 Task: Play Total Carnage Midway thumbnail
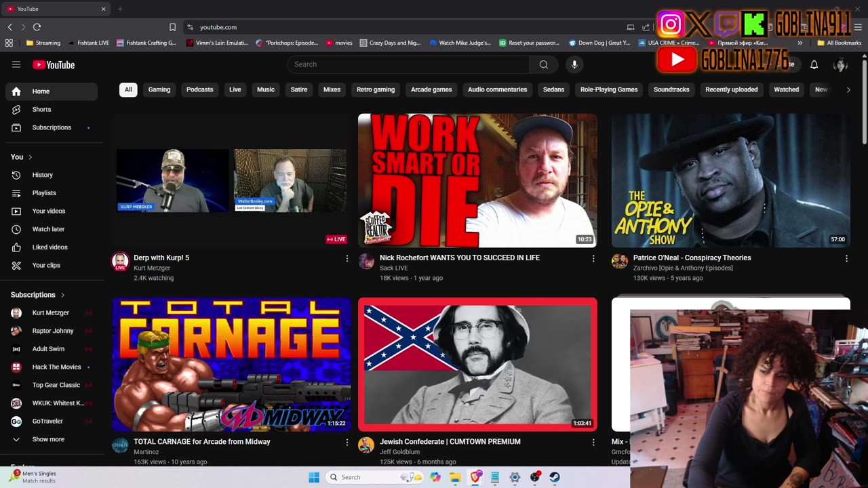pyautogui.click(x=232, y=365)
